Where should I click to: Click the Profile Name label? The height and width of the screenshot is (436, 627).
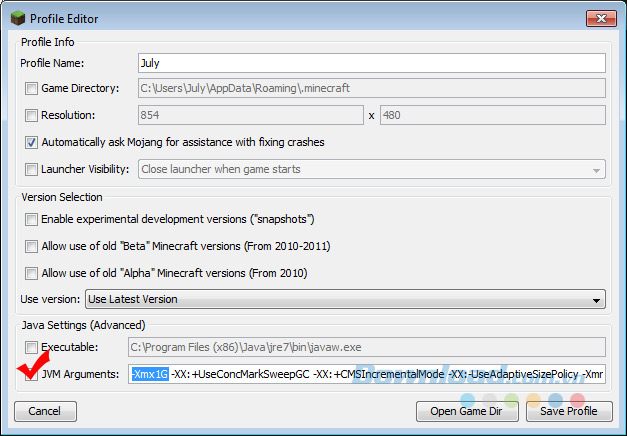point(52,63)
